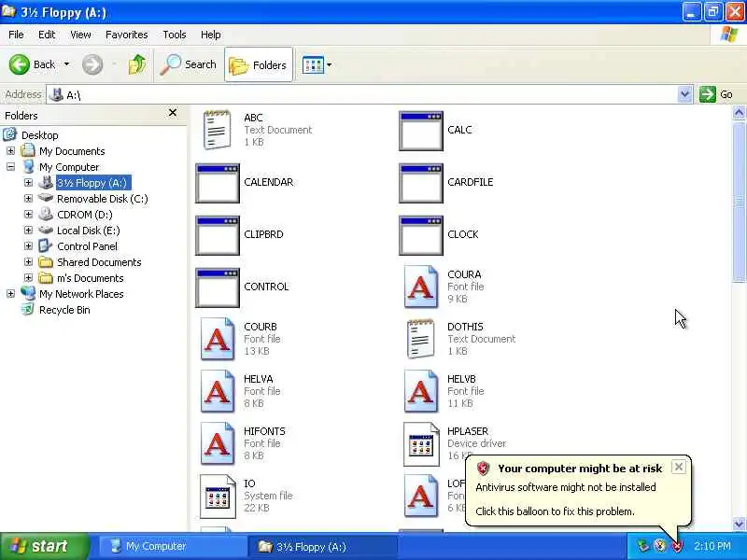The width and height of the screenshot is (747, 560).
Task: Click the green Back arrow icon
Action: [19, 64]
